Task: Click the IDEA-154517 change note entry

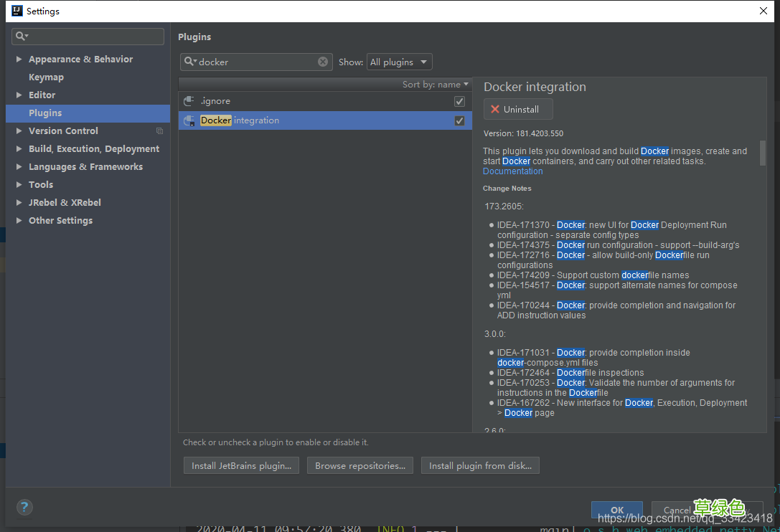Action: (617, 290)
